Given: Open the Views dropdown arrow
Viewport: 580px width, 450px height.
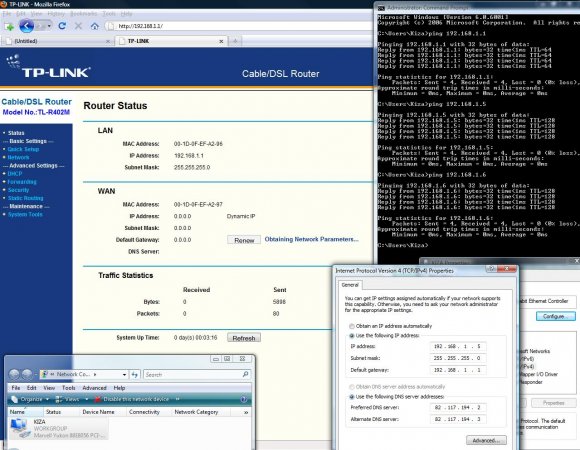Looking at the screenshot, I should coord(87,399).
